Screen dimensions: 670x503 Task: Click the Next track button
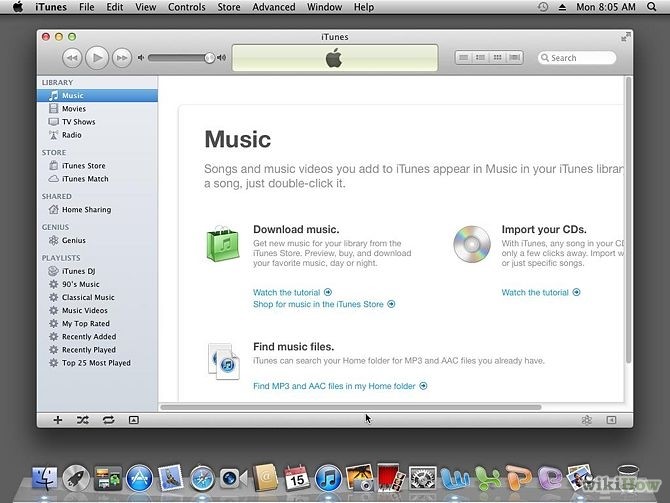(x=122, y=58)
